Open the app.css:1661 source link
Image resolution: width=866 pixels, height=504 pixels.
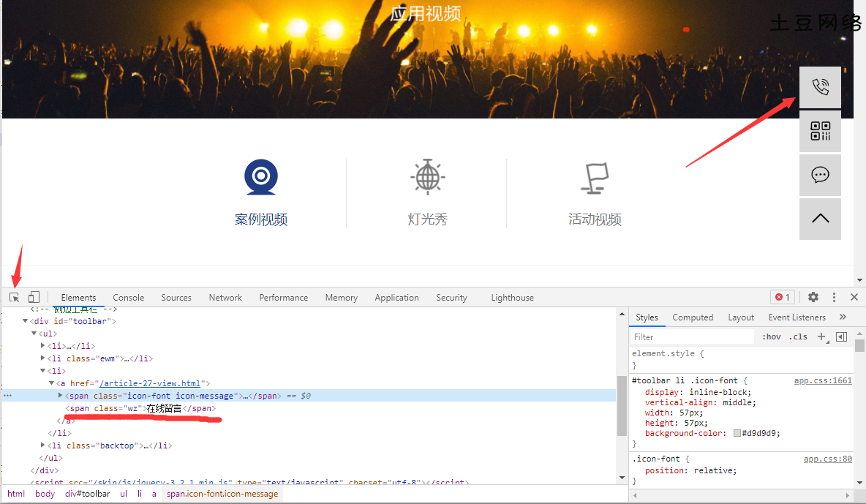tap(823, 381)
